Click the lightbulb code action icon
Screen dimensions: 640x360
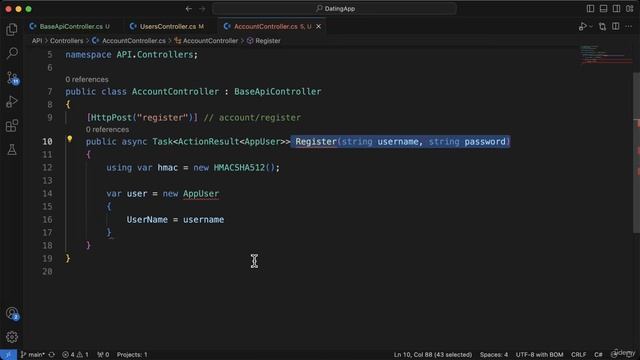70,139
